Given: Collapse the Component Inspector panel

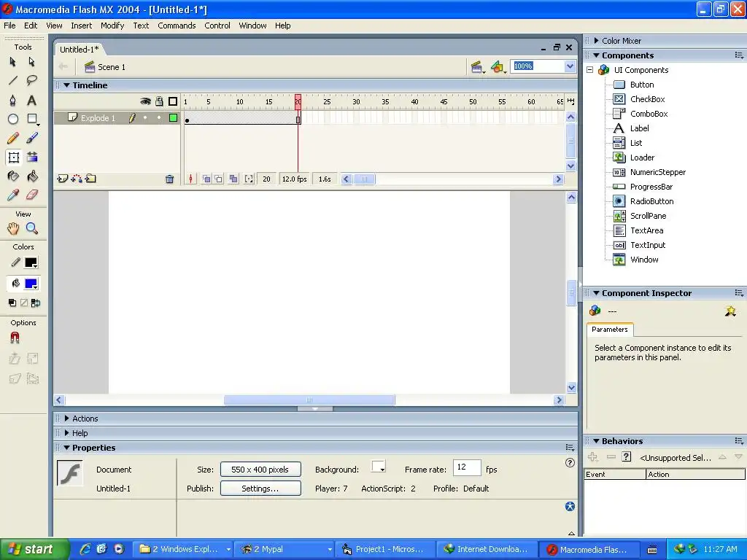Looking at the screenshot, I should pyautogui.click(x=596, y=293).
